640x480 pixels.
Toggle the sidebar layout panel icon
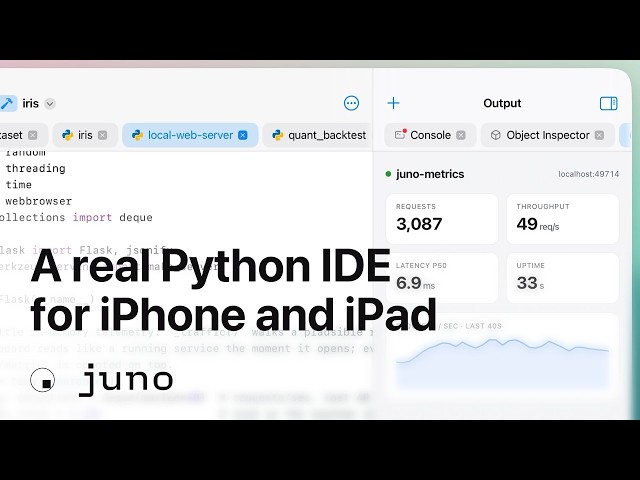(609, 103)
